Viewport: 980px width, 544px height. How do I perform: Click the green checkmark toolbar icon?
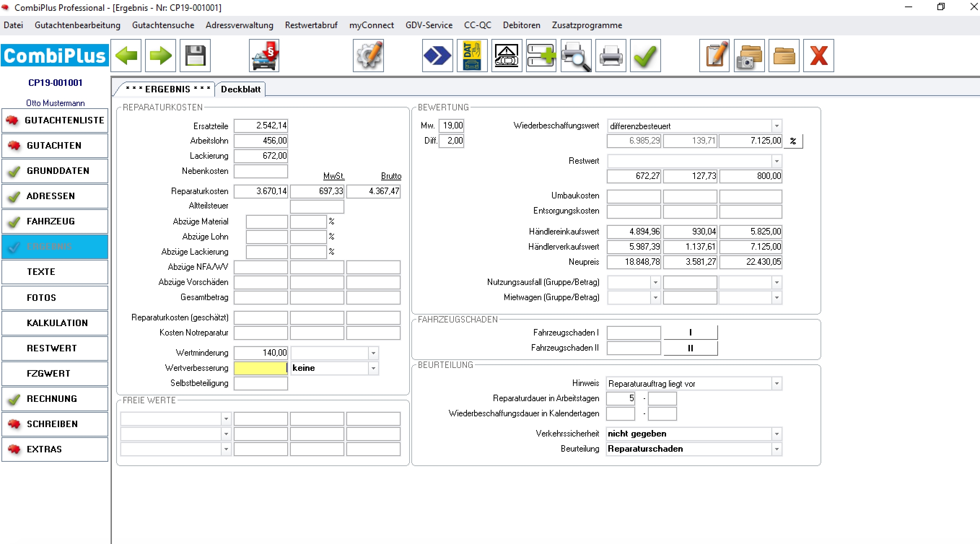click(x=645, y=56)
